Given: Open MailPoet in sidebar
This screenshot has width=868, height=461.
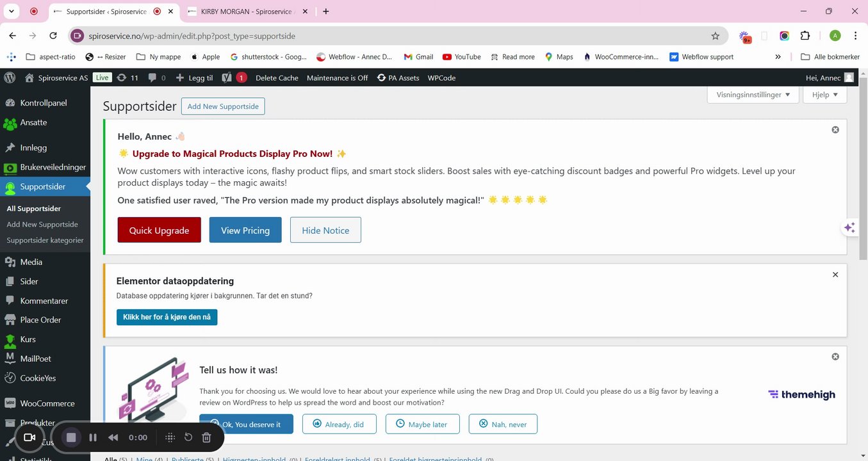Looking at the screenshot, I should [45, 359].
